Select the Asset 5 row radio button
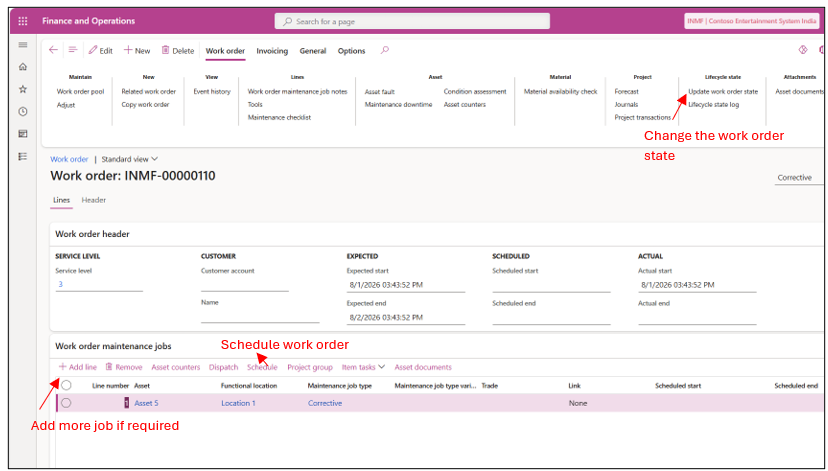Image resolution: width=828 pixels, height=471 pixels. coord(66,403)
